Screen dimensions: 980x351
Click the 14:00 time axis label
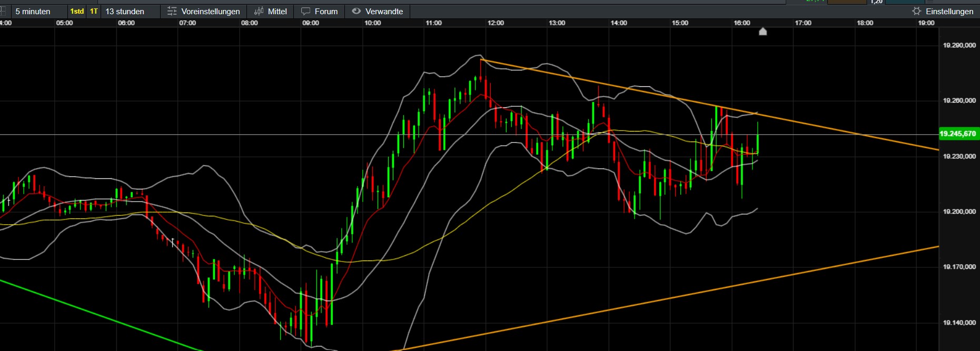pyautogui.click(x=619, y=23)
